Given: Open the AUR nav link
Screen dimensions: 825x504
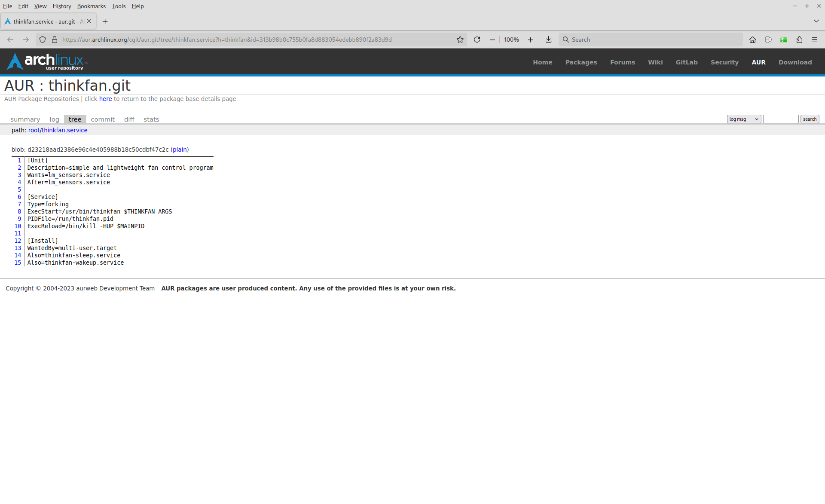Looking at the screenshot, I should coord(758,62).
